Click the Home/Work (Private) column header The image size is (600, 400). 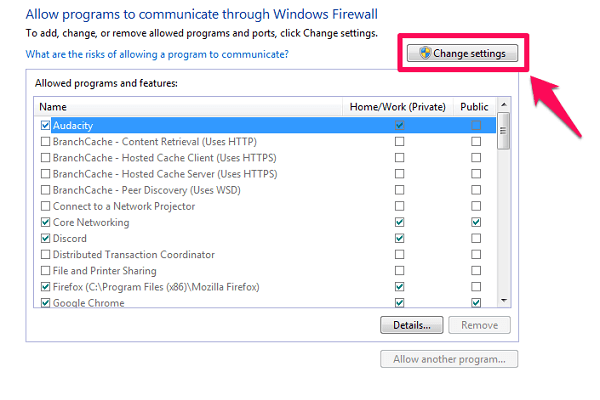398,107
